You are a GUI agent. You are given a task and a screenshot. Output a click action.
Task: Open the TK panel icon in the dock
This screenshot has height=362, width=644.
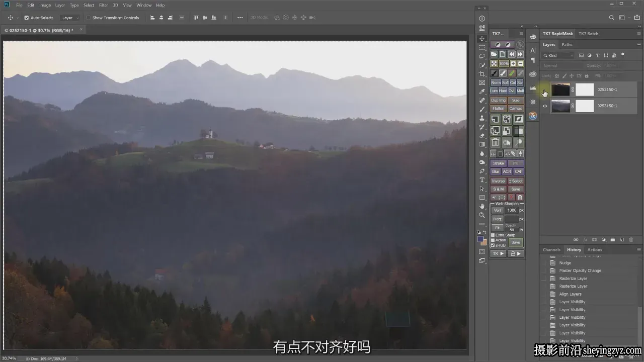[533, 116]
